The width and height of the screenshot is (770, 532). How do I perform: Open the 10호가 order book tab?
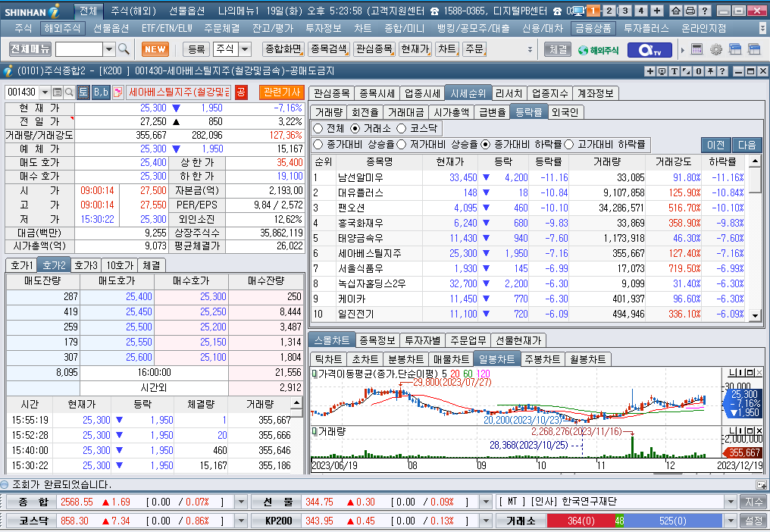pos(120,265)
